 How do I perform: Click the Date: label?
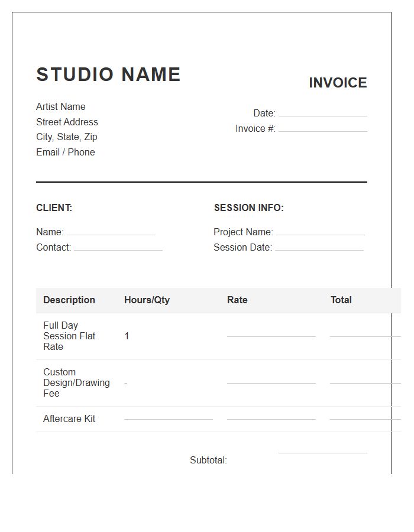264,113
